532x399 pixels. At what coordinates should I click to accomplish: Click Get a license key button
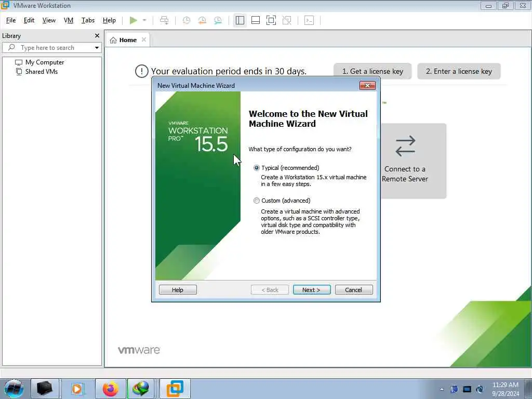(373, 71)
